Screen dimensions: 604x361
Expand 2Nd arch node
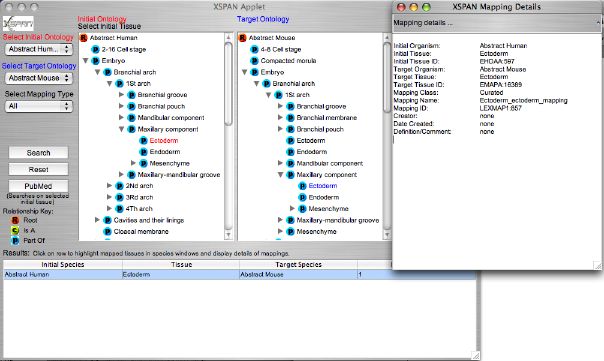109,186
